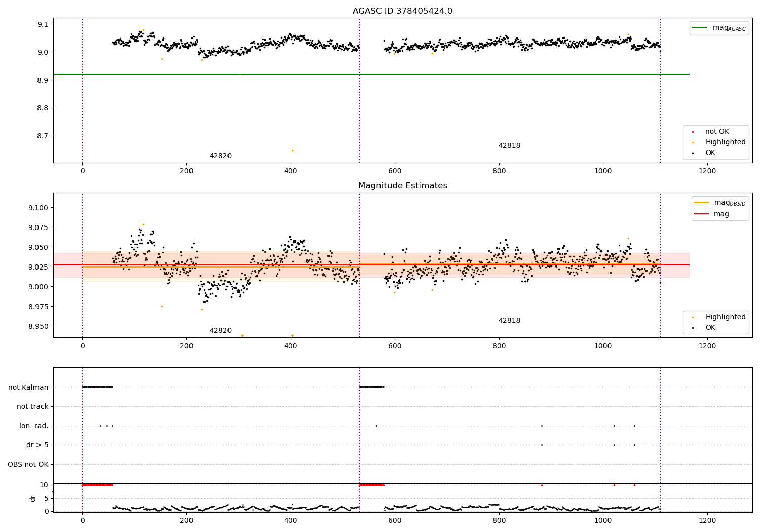Click y-axis tick 5 in bottom dr plot
Viewport: 760px width, 532px height.
[x=46, y=498]
